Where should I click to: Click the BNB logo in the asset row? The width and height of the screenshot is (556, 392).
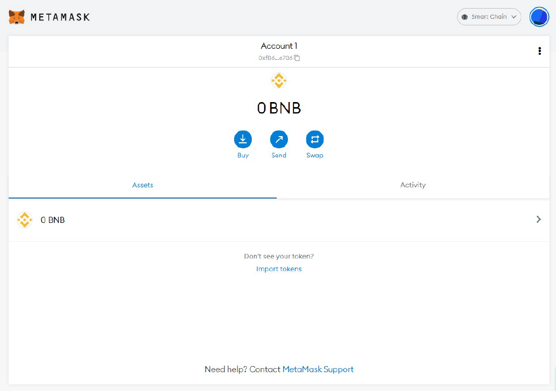pyautogui.click(x=25, y=220)
